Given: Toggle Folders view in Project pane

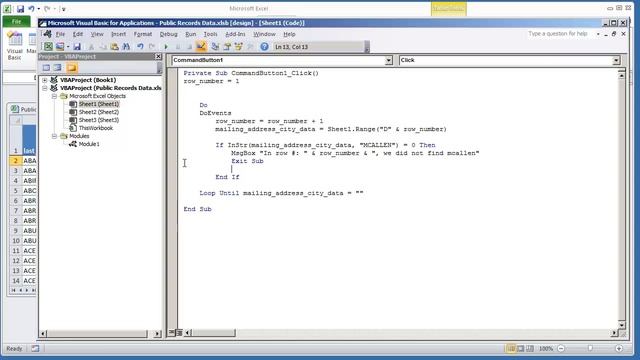Looking at the screenshot, I should tap(72, 68).
